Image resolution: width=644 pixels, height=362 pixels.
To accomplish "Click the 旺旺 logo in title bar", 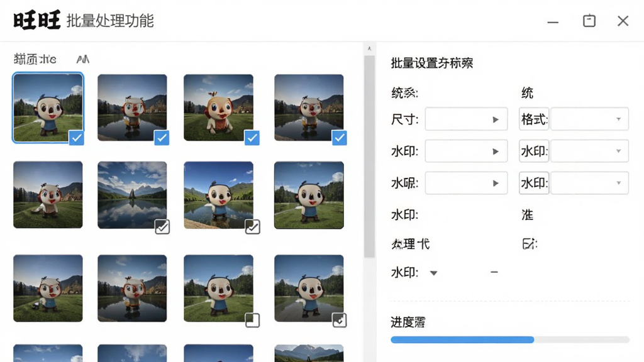I will pos(37,21).
